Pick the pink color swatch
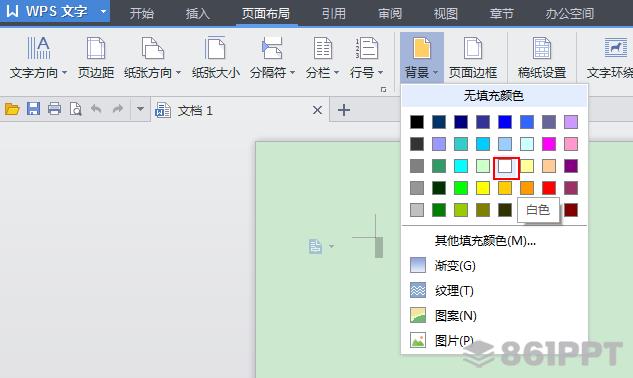The width and height of the screenshot is (633, 378). 571,144
